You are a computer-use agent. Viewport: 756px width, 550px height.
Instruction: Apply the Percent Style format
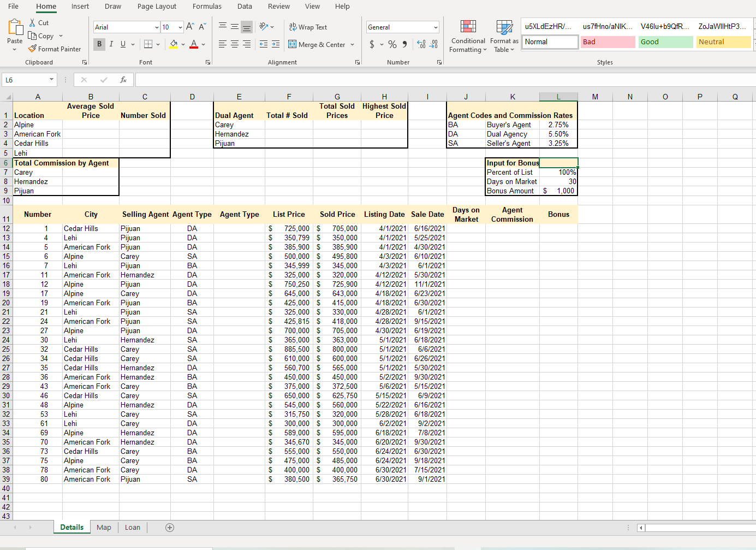[392, 44]
